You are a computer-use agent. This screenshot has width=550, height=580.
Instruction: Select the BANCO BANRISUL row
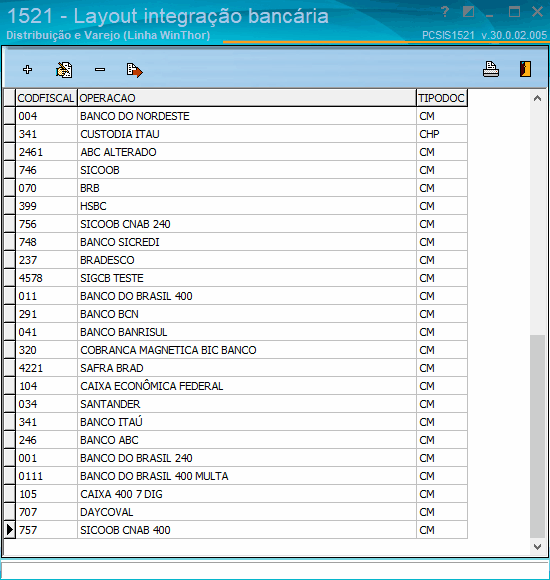[236, 332]
